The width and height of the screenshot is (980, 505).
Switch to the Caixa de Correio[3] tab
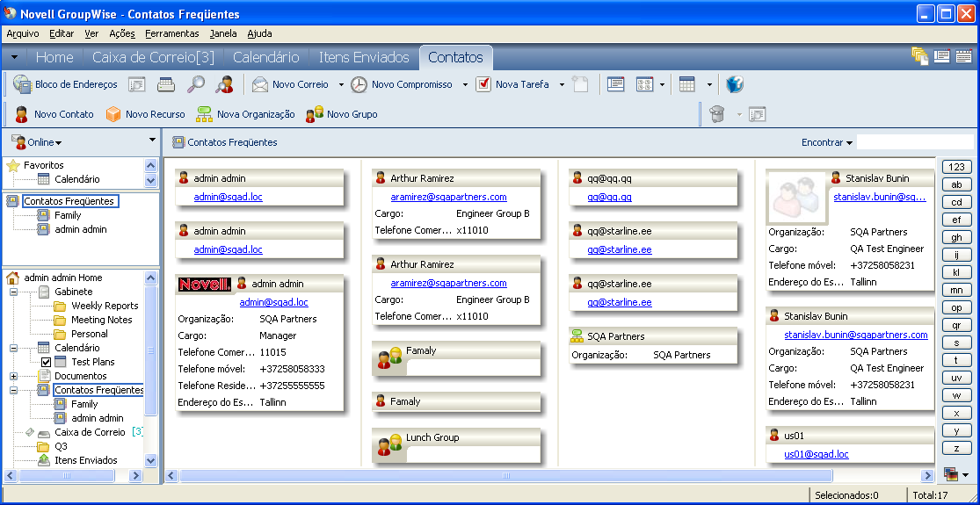click(x=153, y=57)
